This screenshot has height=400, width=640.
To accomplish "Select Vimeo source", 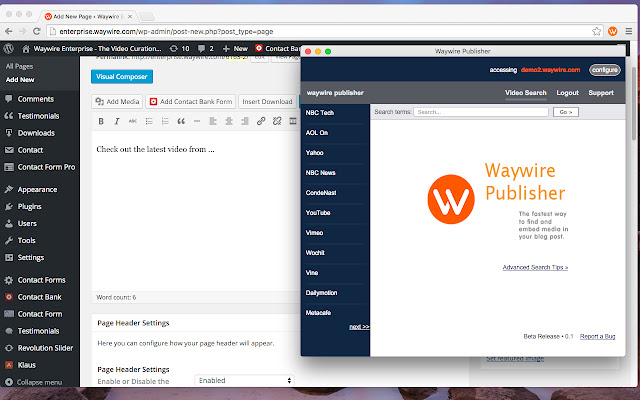I will 314,233.
